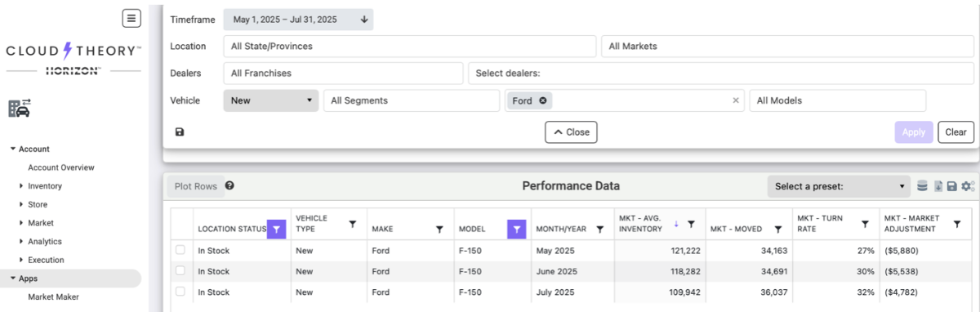Save the table preset using disk icon
Viewport: 980px width, 312px height.
click(952, 186)
